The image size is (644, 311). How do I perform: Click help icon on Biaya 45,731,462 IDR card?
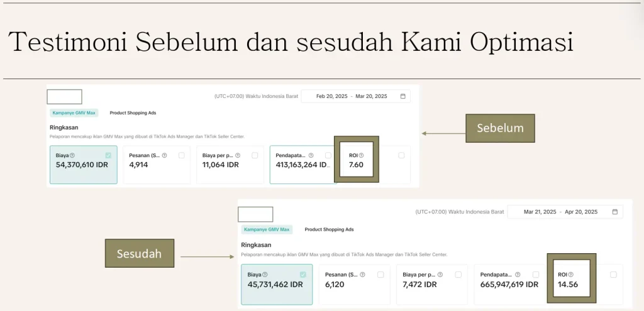point(265,275)
